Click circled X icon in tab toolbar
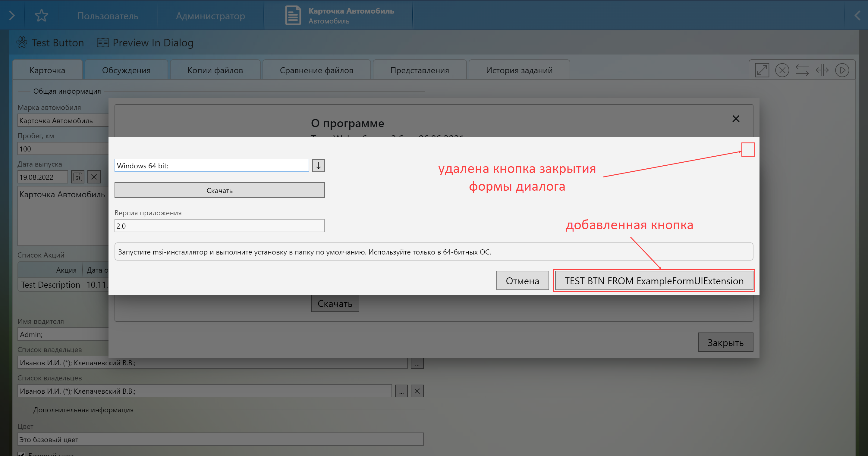868x456 pixels. pos(782,70)
